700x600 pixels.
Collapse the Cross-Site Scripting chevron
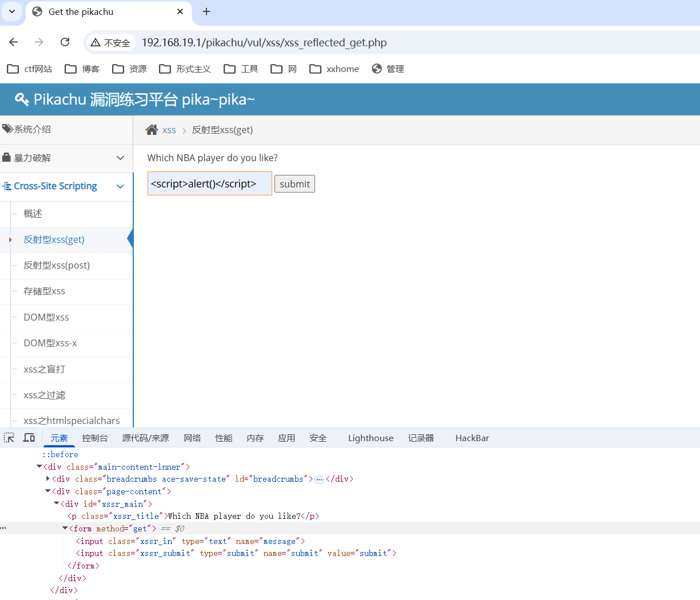[x=120, y=186]
